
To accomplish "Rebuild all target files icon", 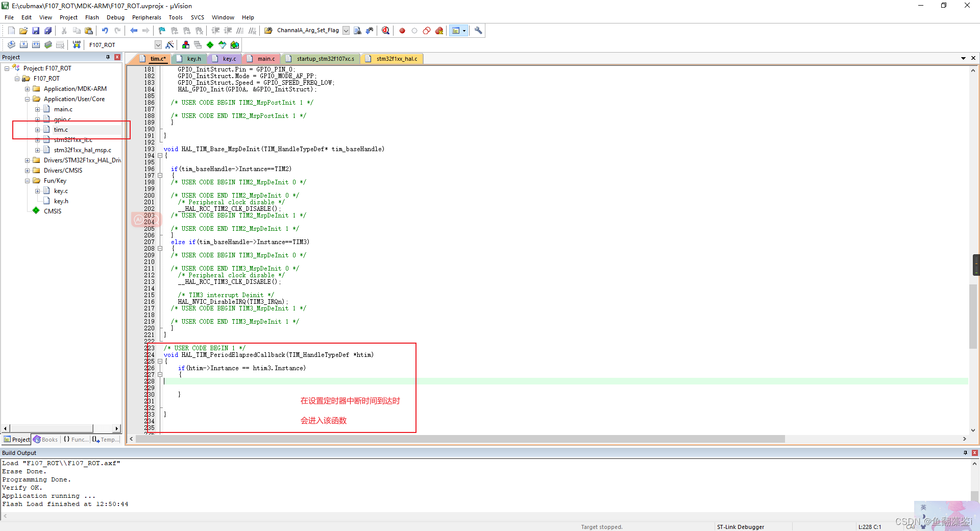I will 36,45.
